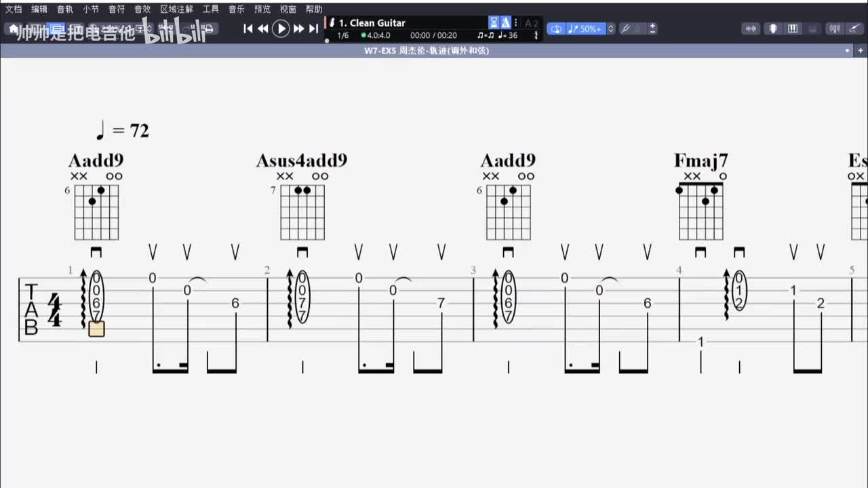Click the 1/6 bar position indicator
Screen dimensions: 868x488
[343, 35]
